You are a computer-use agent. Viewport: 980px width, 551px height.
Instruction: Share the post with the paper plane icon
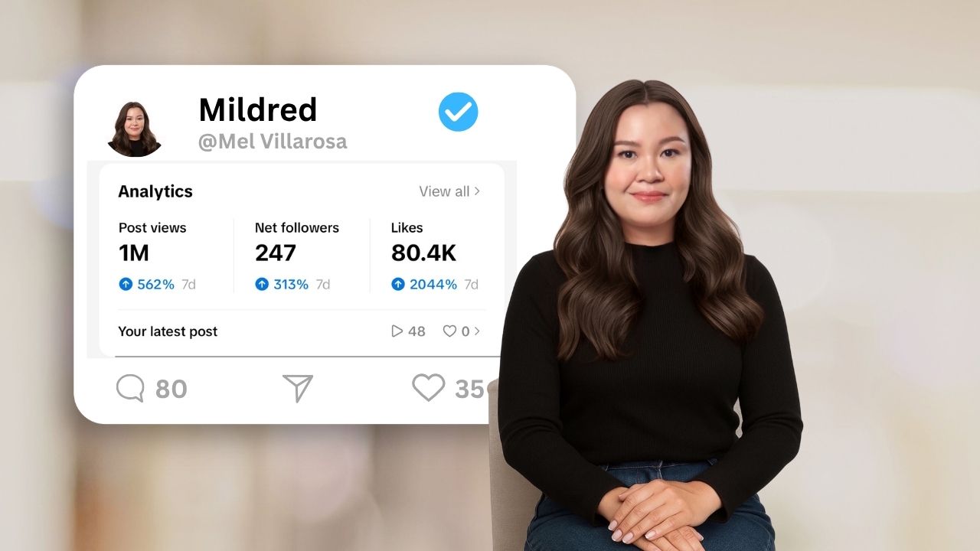(298, 388)
